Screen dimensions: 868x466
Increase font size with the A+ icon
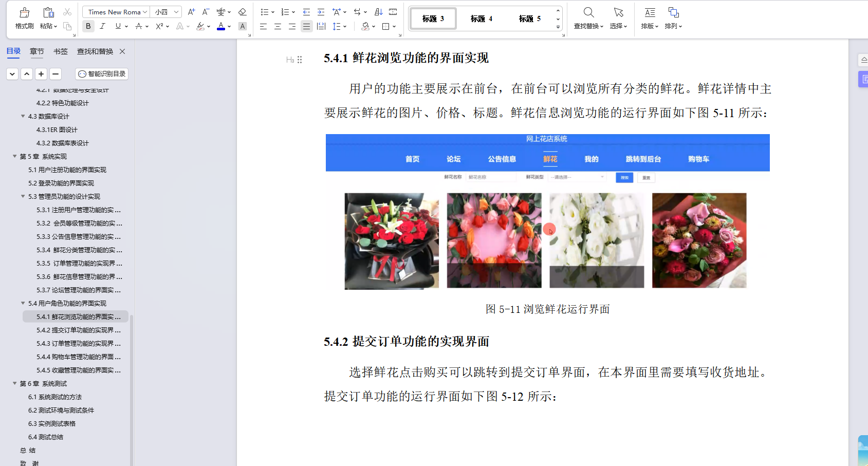191,11
